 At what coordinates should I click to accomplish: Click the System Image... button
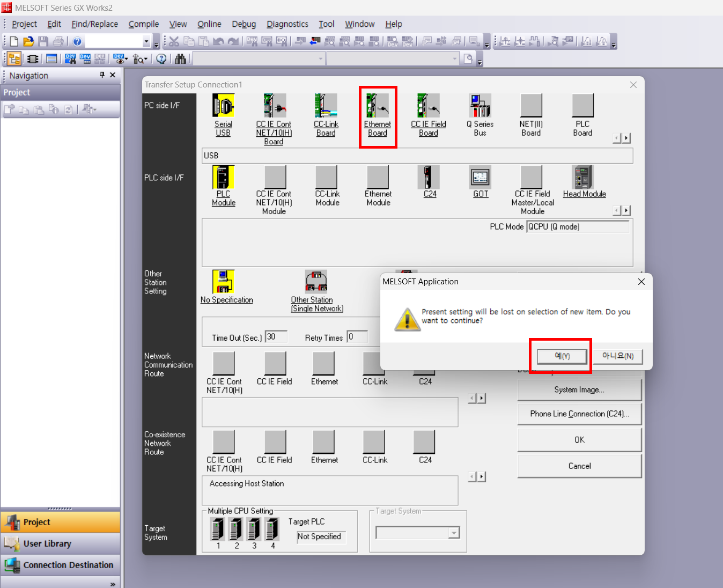(579, 390)
